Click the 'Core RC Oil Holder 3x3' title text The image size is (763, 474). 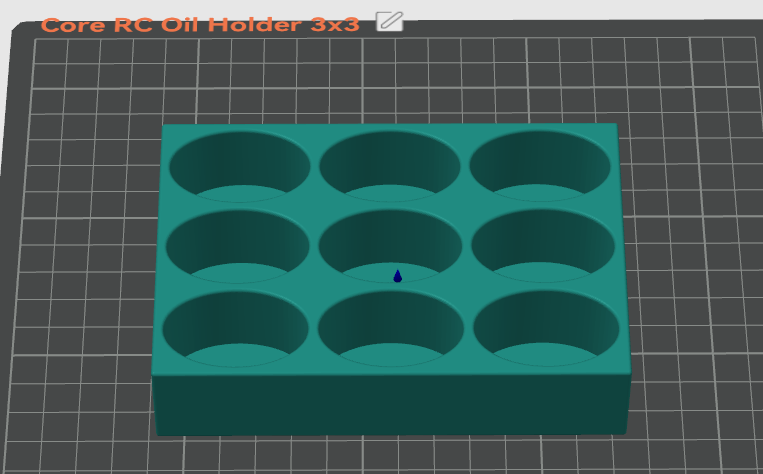[199, 24]
